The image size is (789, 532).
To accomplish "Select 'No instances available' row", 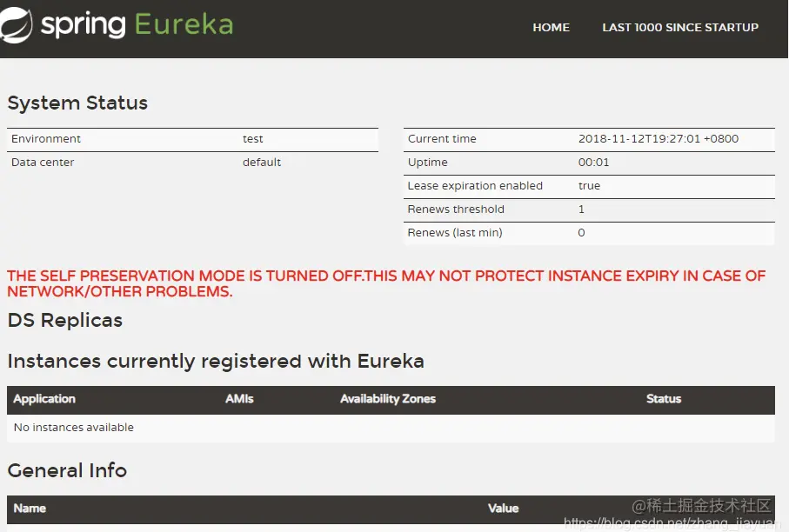I will (x=391, y=428).
